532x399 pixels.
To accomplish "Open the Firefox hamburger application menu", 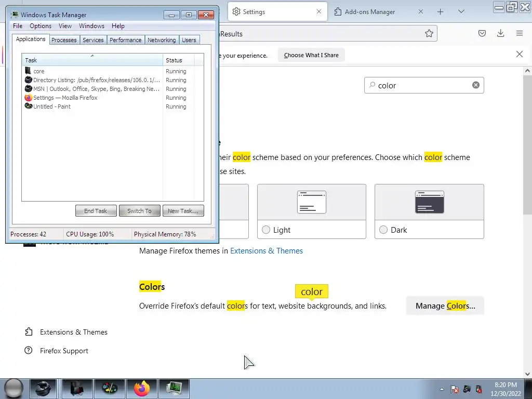I will (520, 33).
